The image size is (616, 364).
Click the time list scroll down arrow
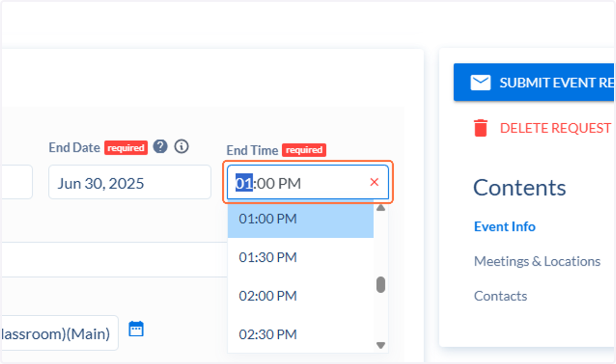[x=380, y=346]
